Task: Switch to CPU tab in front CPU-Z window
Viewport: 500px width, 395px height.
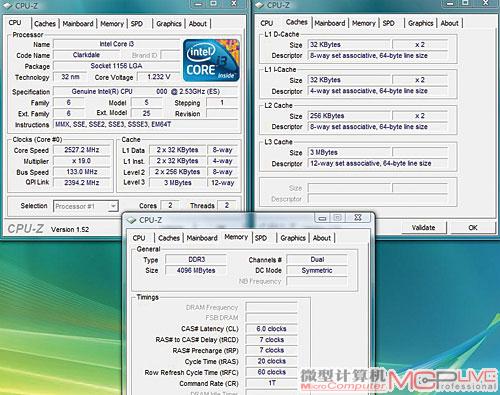Action: point(139,238)
